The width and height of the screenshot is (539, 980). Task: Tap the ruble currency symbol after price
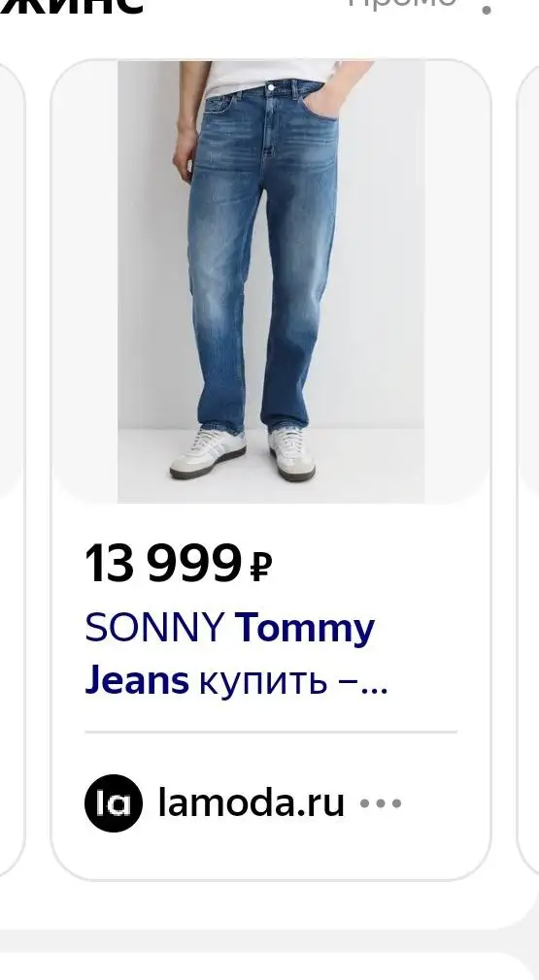tap(260, 567)
